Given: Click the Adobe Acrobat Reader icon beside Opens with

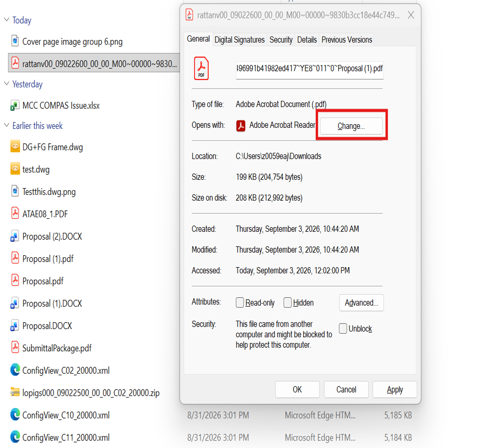Looking at the screenshot, I should click(241, 125).
